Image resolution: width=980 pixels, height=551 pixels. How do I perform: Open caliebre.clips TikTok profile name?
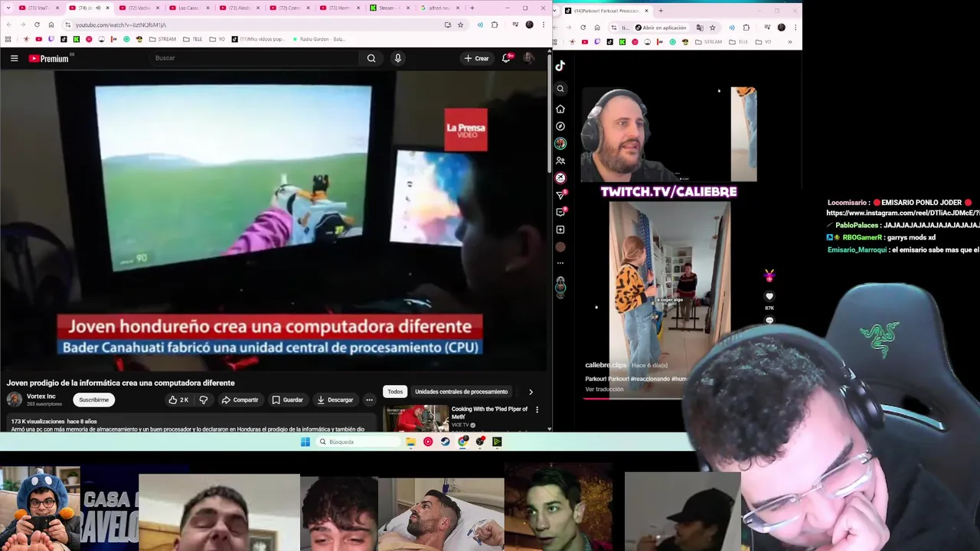(x=606, y=365)
